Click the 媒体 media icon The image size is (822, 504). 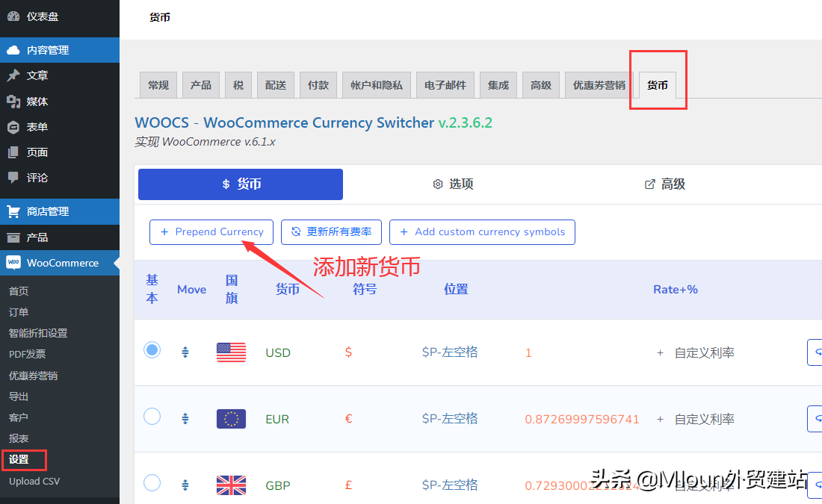(13, 101)
